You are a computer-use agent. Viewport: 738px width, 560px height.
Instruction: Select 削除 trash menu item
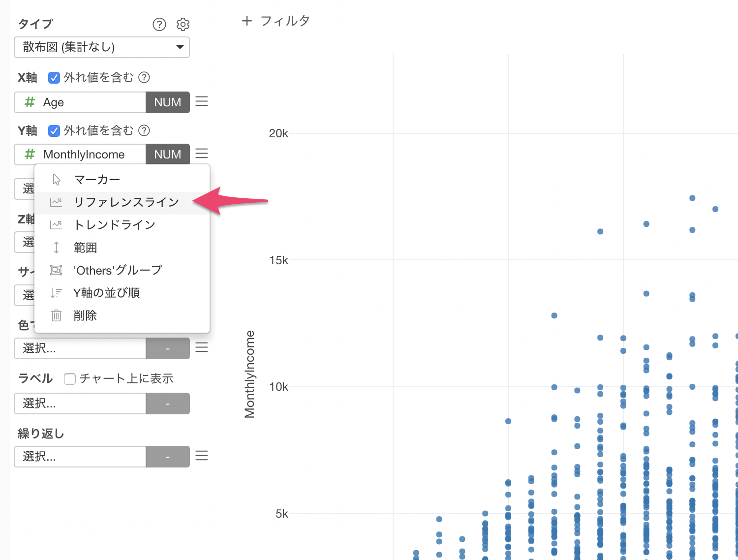pyautogui.click(x=85, y=315)
